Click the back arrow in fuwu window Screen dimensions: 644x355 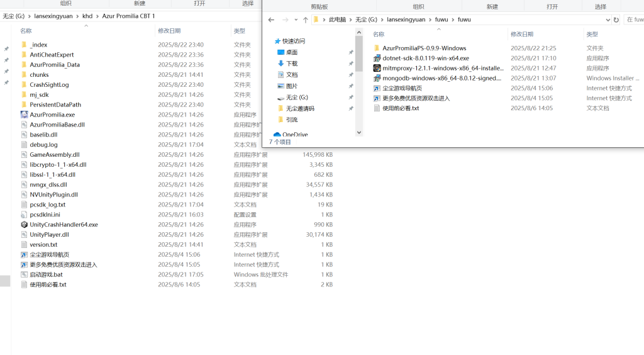[x=271, y=20]
